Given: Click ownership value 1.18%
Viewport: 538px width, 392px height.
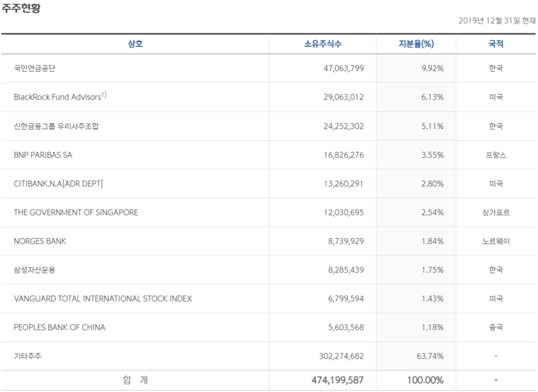Looking at the screenshot, I should tap(432, 327).
